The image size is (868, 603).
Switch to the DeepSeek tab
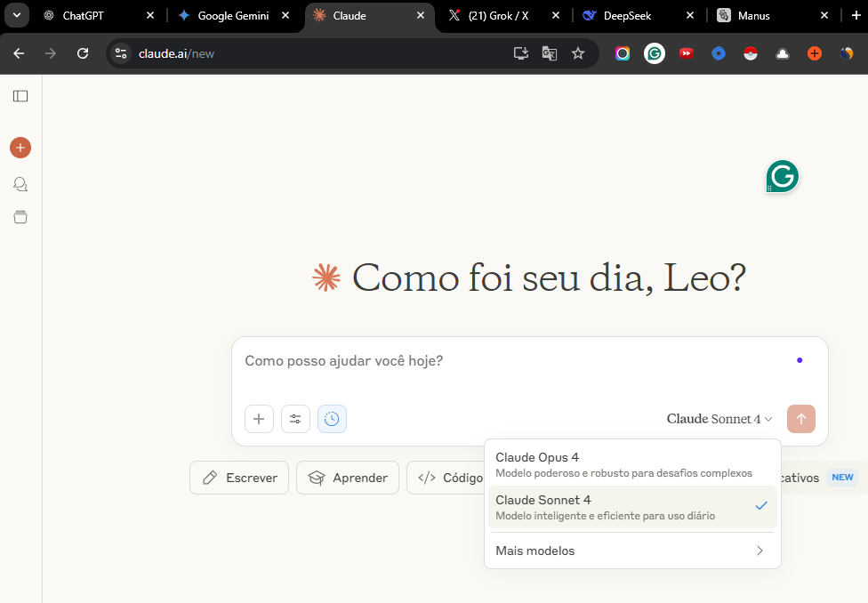click(x=627, y=15)
